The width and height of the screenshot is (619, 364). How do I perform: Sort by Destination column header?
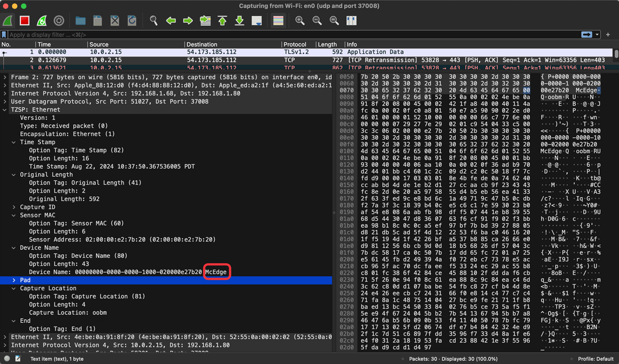tap(233, 44)
